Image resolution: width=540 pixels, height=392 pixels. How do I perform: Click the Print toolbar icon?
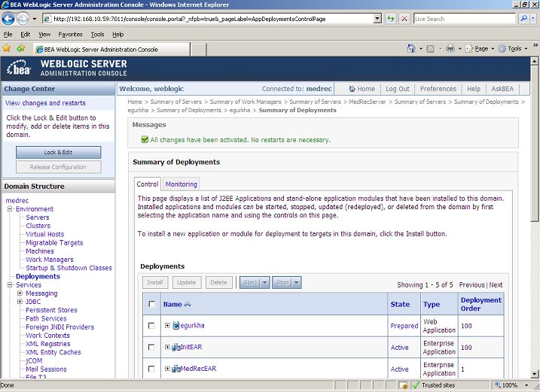point(450,48)
